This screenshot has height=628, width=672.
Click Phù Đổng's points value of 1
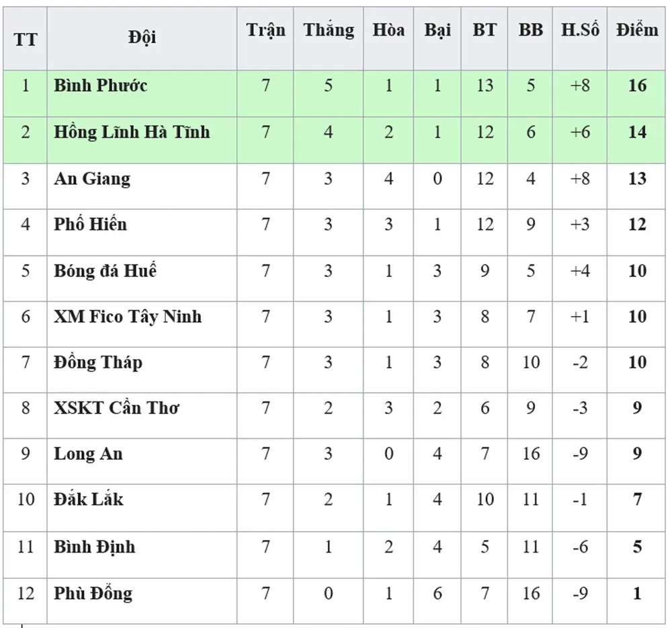pyautogui.click(x=637, y=594)
